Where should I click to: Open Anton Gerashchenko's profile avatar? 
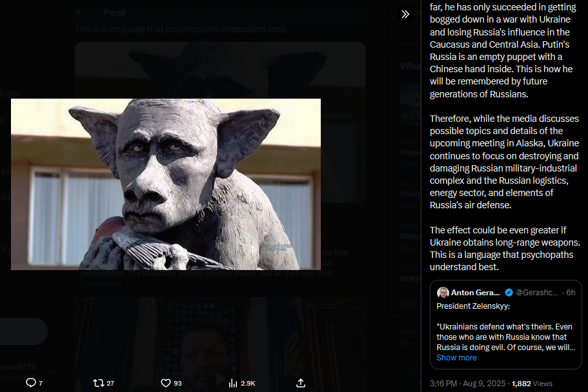(x=443, y=292)
